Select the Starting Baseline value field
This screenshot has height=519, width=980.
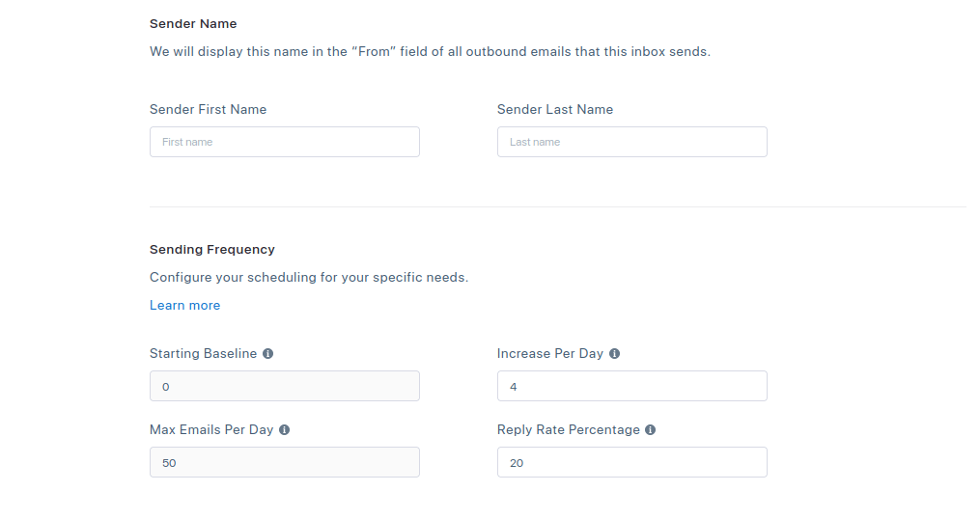click(x=285, y=386)
